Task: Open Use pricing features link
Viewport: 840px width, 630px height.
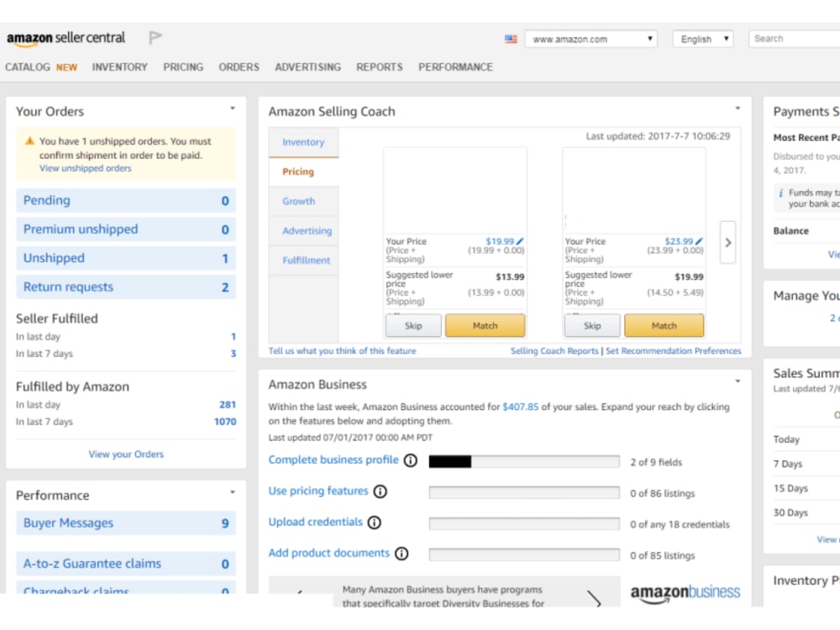Action: [x=318, y=491]
